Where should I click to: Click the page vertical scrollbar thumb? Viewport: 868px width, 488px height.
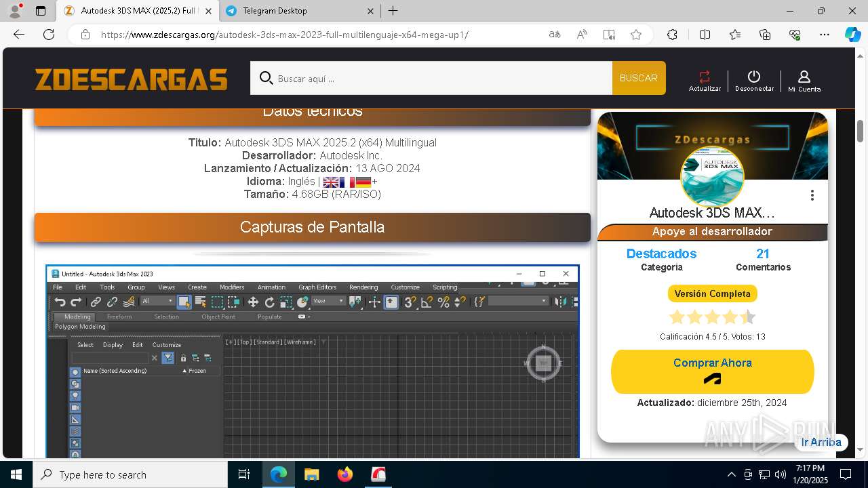coord(861,131)
